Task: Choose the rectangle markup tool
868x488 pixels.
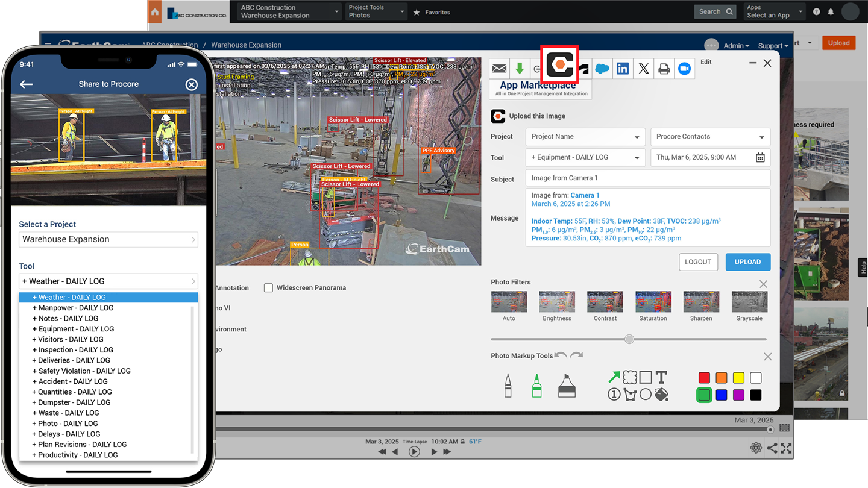Action: tap(646, 377)
